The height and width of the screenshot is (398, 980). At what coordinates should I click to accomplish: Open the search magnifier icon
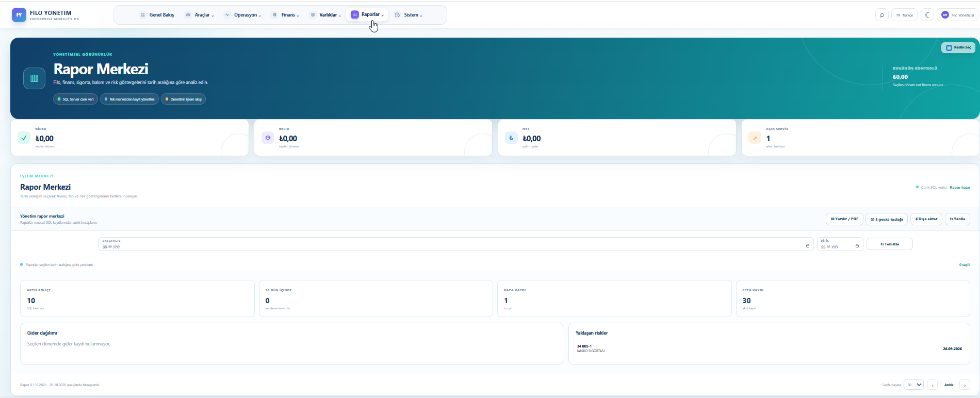pyautogui.click(x=881, y=15)
